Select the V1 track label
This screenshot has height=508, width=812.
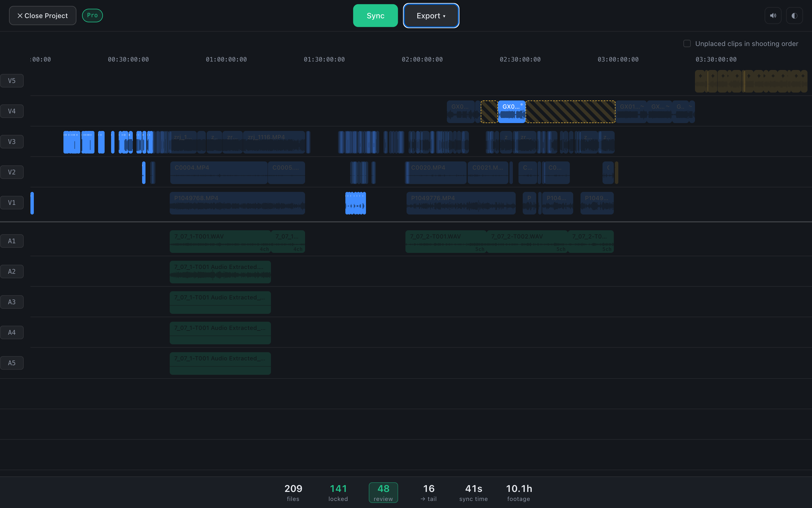(x=12, y=203)
